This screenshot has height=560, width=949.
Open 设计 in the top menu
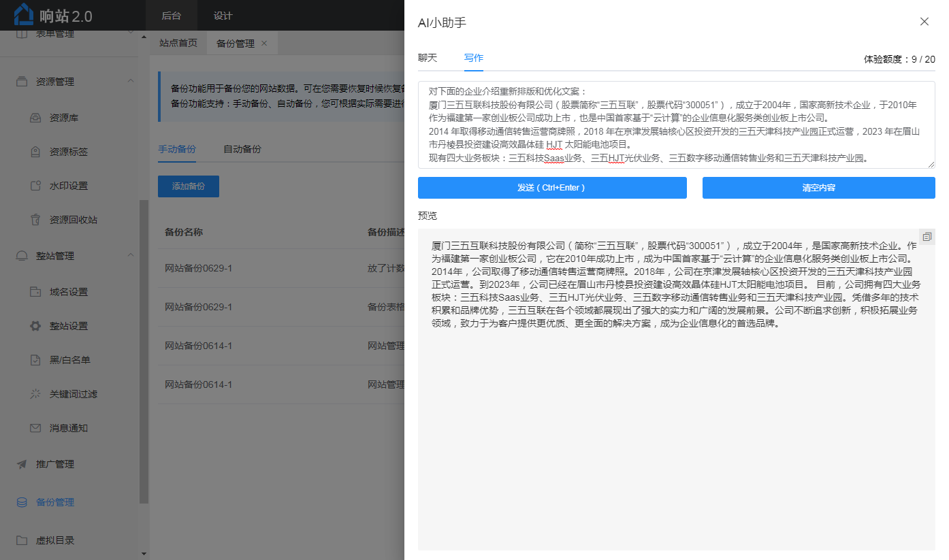click(223, 16)
